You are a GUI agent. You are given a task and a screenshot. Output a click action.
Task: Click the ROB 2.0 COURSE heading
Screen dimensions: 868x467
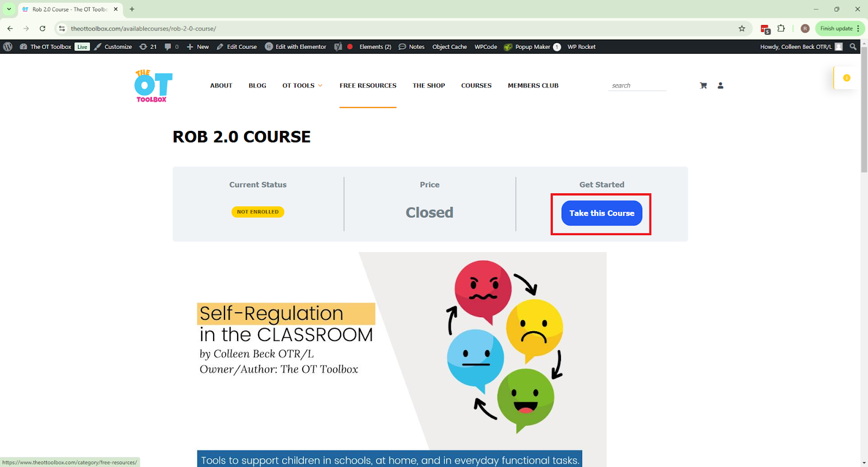coord(241,137)
